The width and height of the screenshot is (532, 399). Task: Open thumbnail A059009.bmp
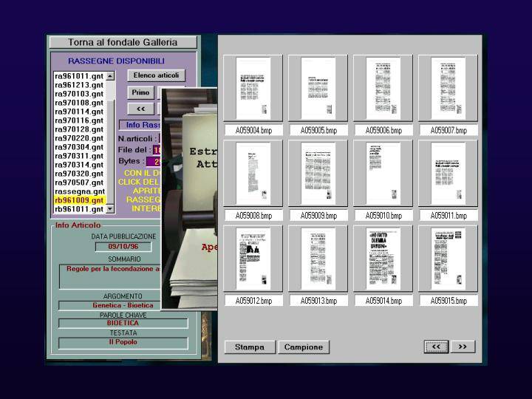click(x=318, y=174)
